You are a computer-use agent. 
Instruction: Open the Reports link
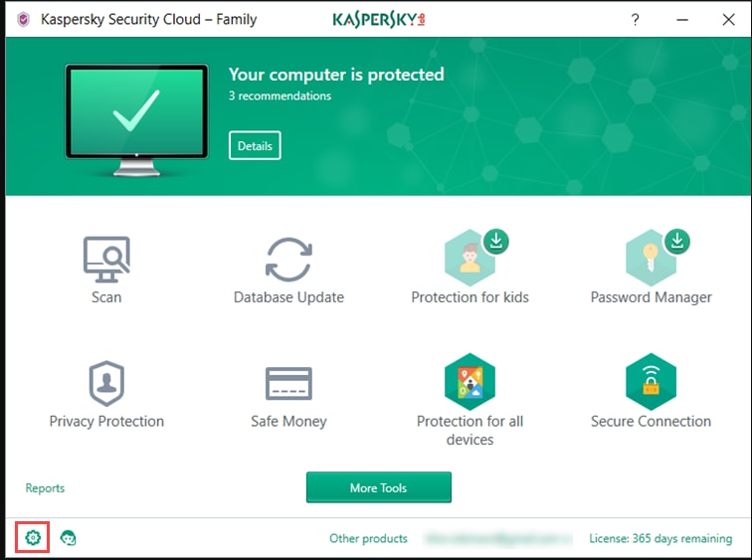[x=45, y=488]
